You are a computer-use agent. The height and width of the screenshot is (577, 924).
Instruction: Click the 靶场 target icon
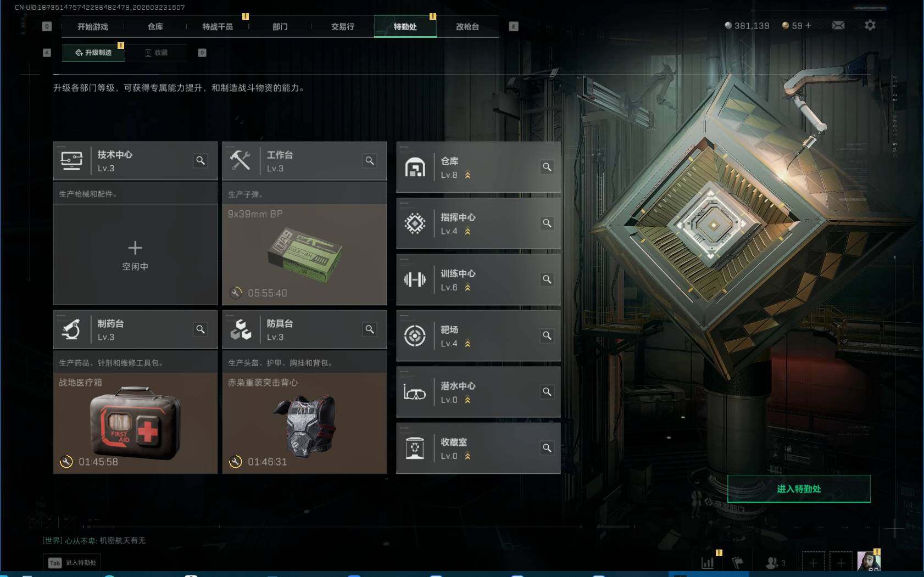pyautogui.click(x=415, y=335)
